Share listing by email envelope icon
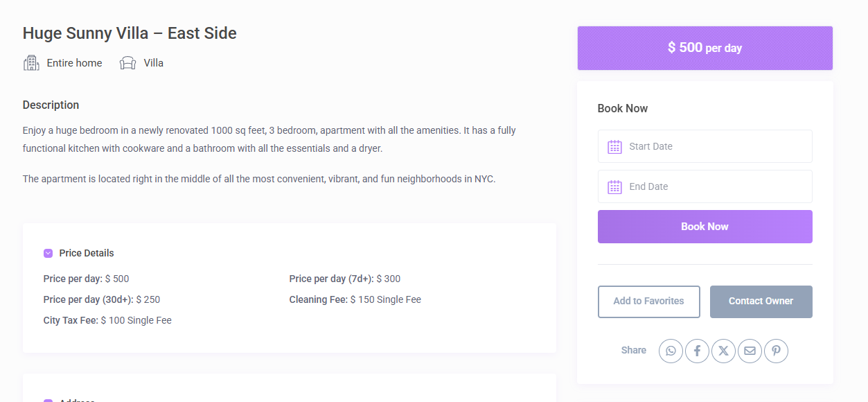The image size is (868, 402). tap(750, 351)
